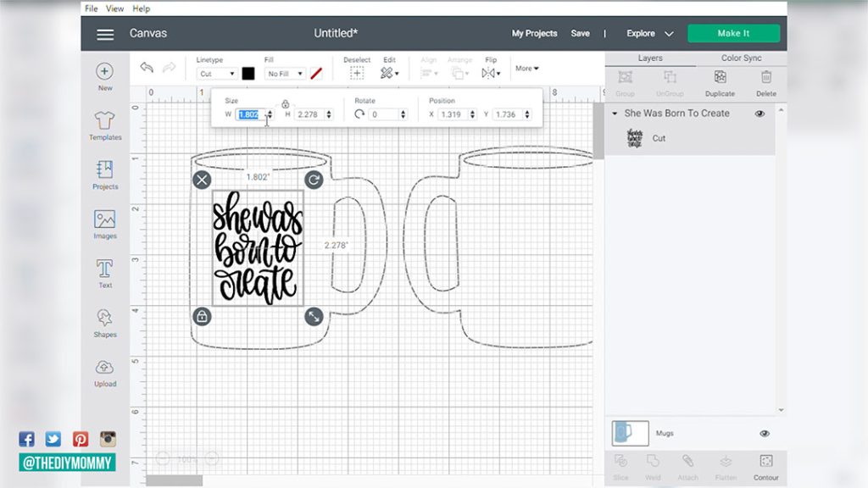Switch to the Color Sync tab
This screenshot has height=488, width=868.
(741, 58)
